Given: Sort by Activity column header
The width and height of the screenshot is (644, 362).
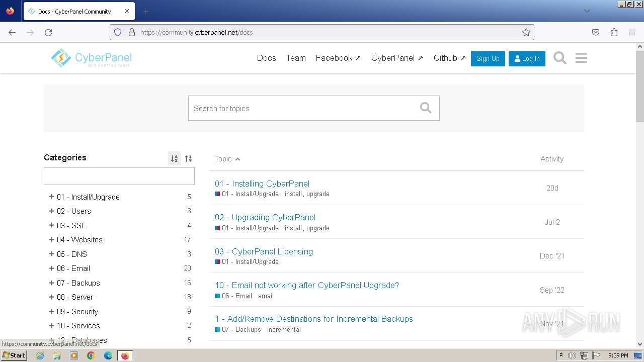Looking at the screenshot, I should [552, 158].
